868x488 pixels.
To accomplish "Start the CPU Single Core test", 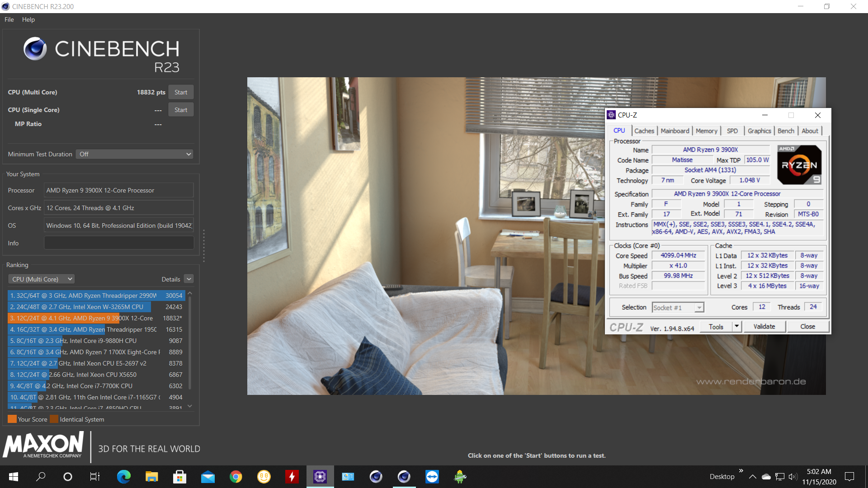I will pos(181,110).
